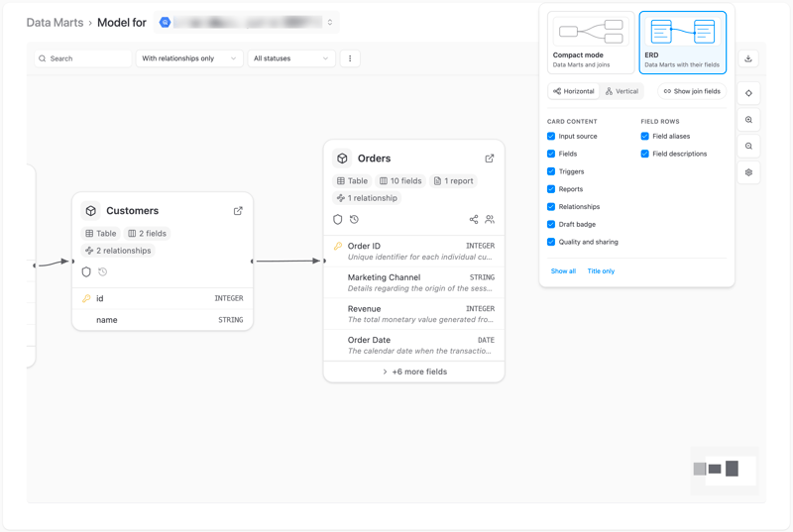Open the more options kebab menu
The image size is (793, 532).
[350, 58]
